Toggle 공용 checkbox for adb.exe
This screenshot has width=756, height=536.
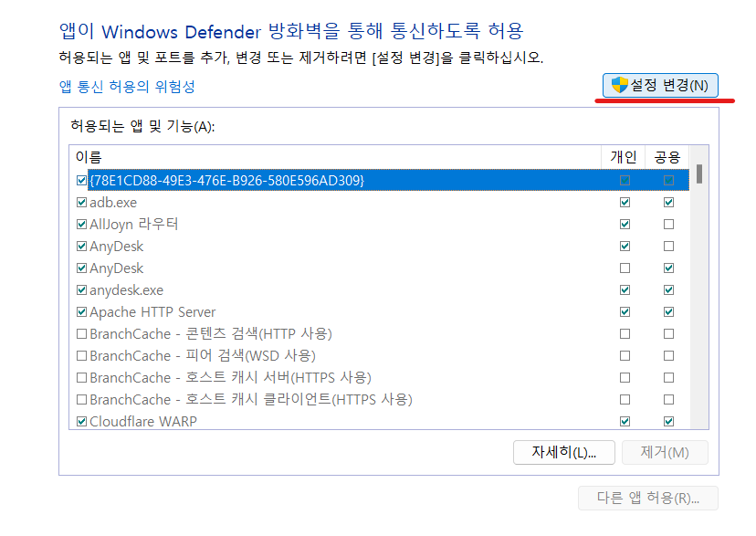click(668, 203)
